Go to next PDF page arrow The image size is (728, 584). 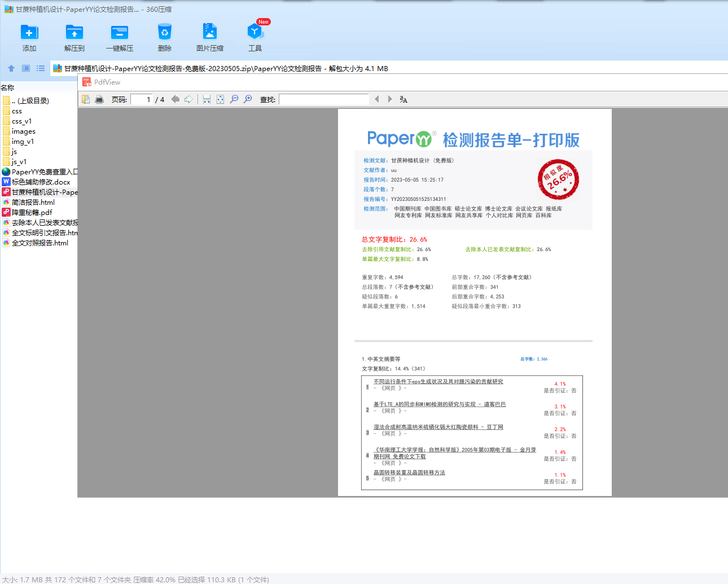pyautogui.click(x=189, y=99)
